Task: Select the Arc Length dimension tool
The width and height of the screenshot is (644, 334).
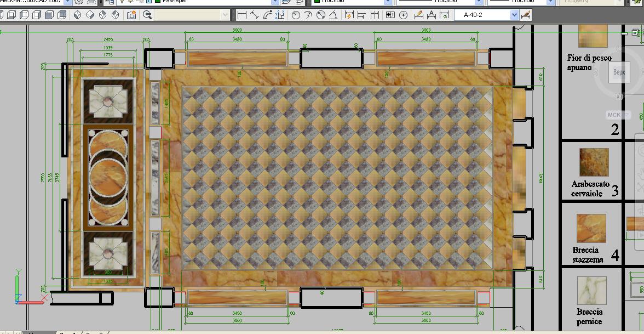Action: point(267,15)
